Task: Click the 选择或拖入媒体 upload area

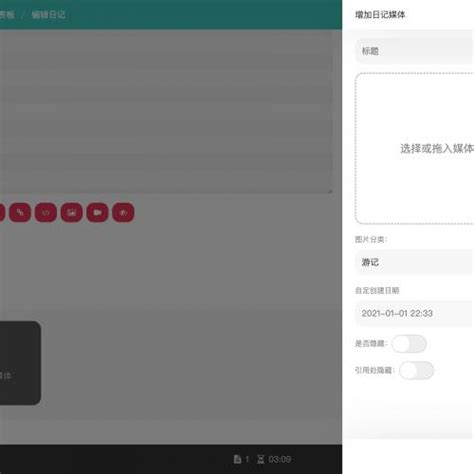Action: pos(414,149)
